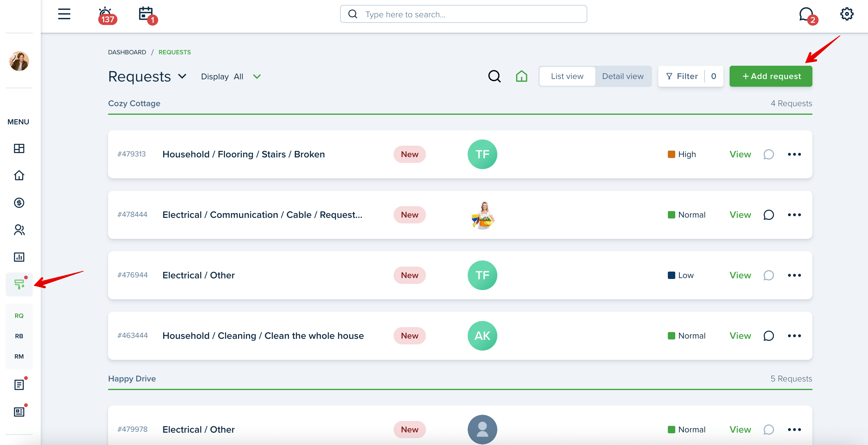
Task: Open the properties house icon in the sidebar
Action: (x=19, y=175)
